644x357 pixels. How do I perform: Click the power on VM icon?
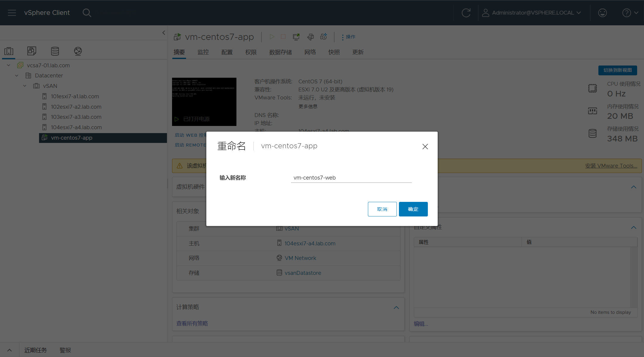pyautogui.click(x=272, y=37)
